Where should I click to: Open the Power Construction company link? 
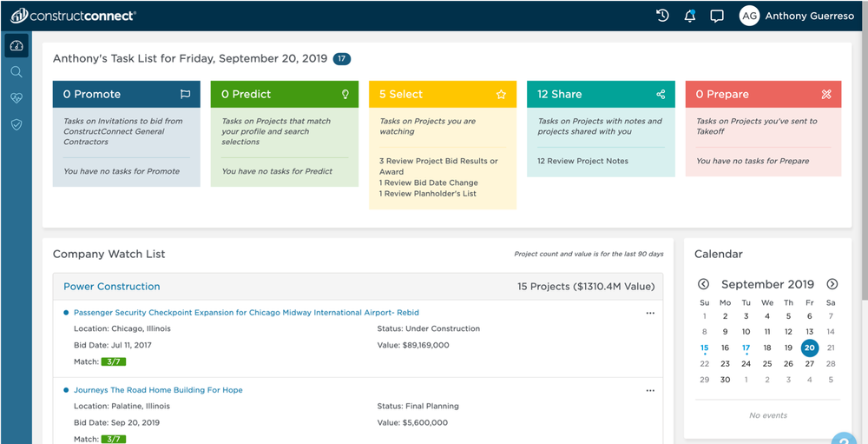coord(112,287)
